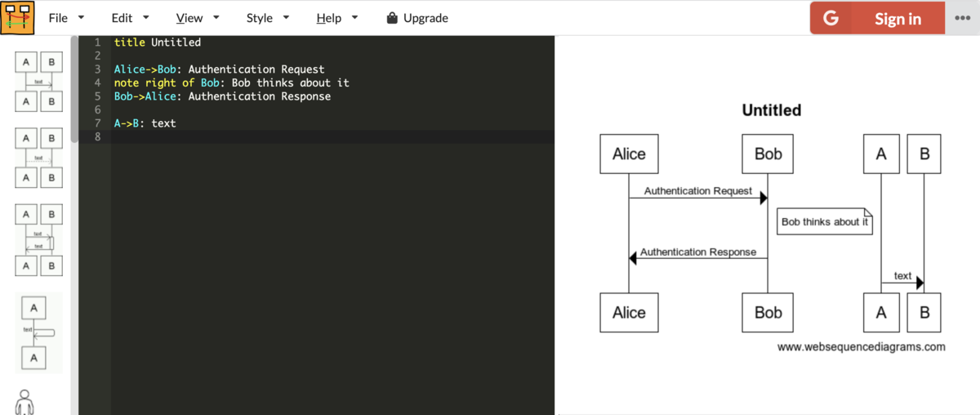Click the template sidebar scrollbar
The image size is (980, 415).
tap(74, 90)
